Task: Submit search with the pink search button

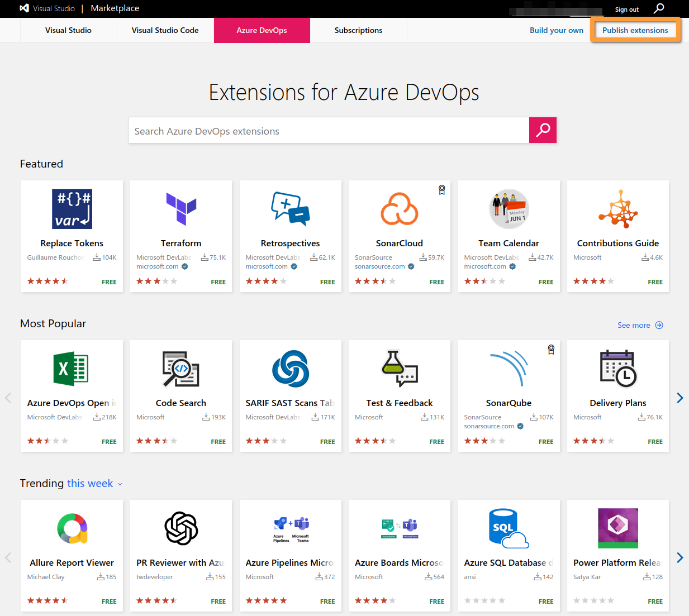Action: [543, 130]
